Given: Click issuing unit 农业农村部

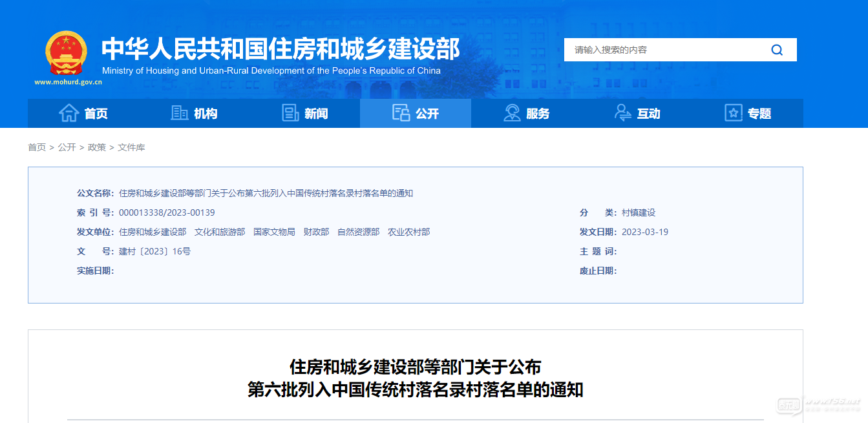Looking at the screenshot, I should 408,232.
